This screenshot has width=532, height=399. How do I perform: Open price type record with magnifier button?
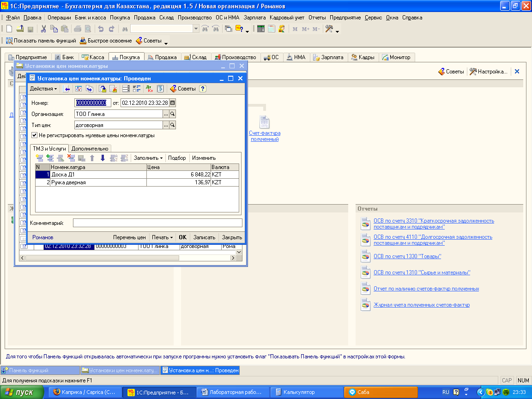click(172, 125)
